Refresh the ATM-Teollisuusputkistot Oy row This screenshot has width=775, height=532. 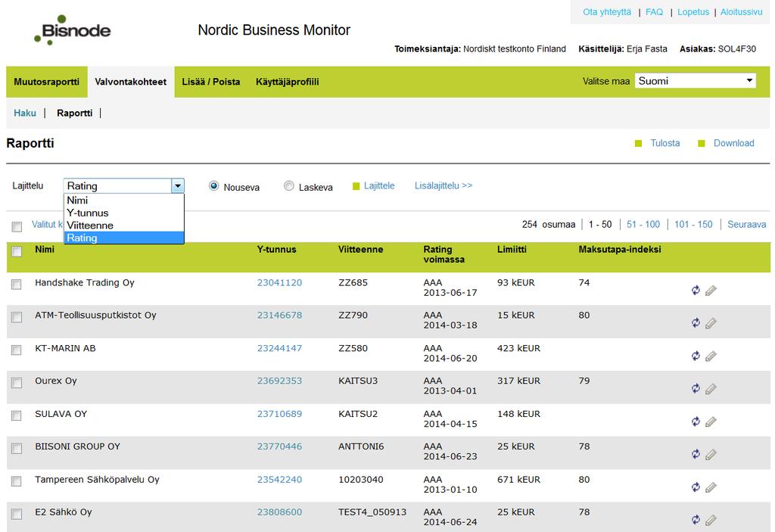click(x=696, y=323)
